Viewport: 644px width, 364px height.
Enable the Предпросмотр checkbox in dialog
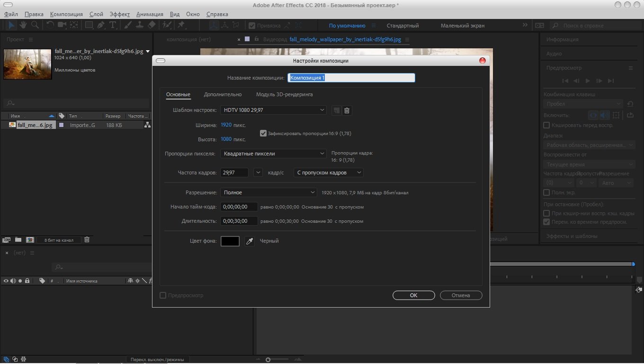click(163, 295)
